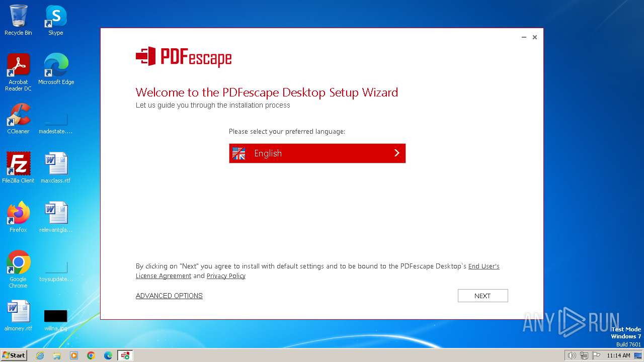Select the Firefox desktop shortcut
The width and height of the screenshot is (644, 362).
[x=18, y=217]
